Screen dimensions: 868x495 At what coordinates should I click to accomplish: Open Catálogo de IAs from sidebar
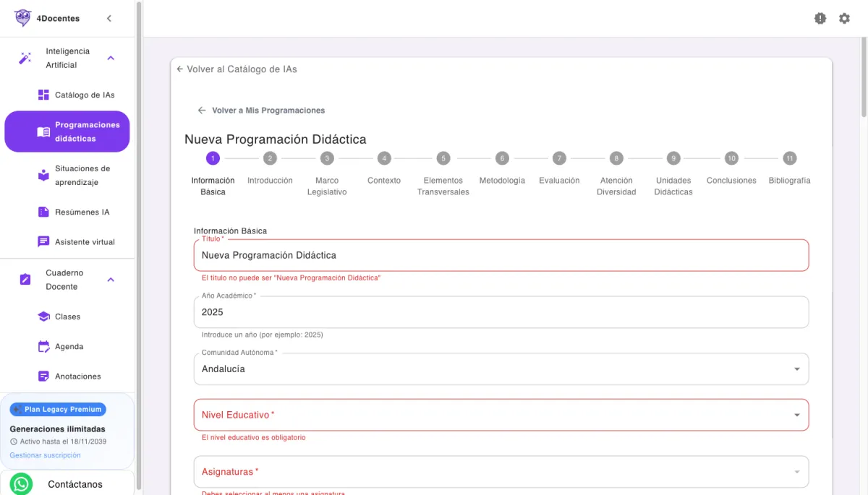coord(84,95)
